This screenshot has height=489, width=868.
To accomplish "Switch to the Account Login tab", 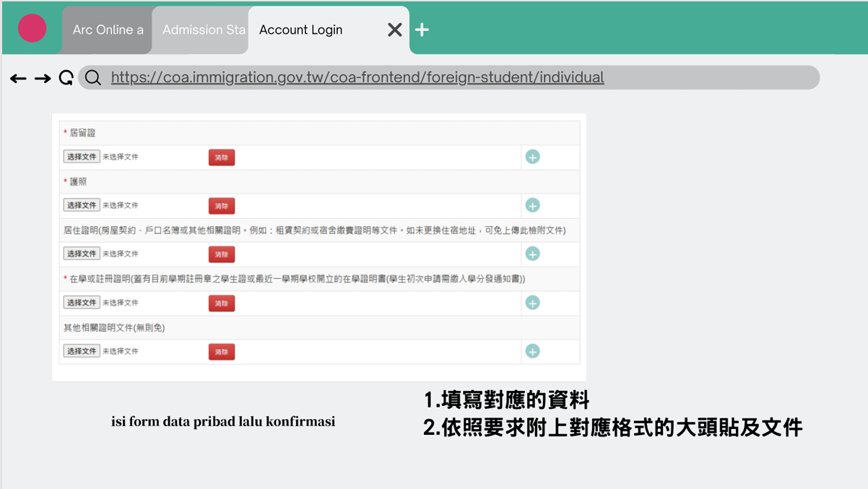I will pos(301,30).
